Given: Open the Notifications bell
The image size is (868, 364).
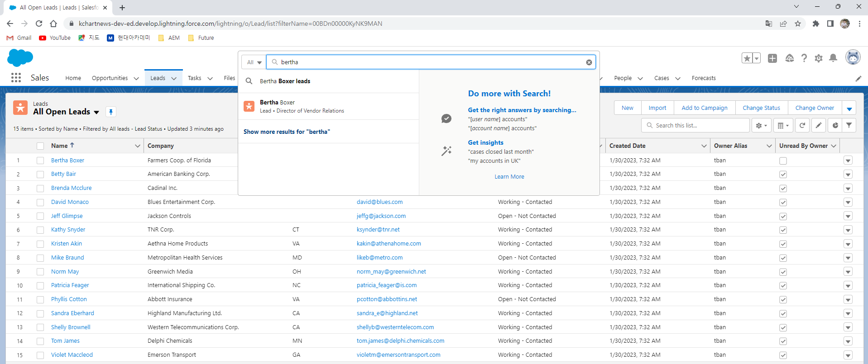Looking at the screenshot, I should click(x=833, y=58).
